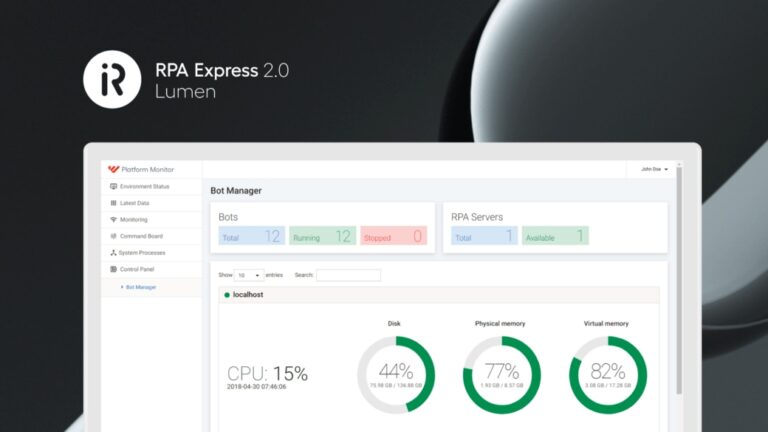The height and width of the screenshot is (432, 768).
Task: Click the localhost server row header
Action: tap(439, 295)
